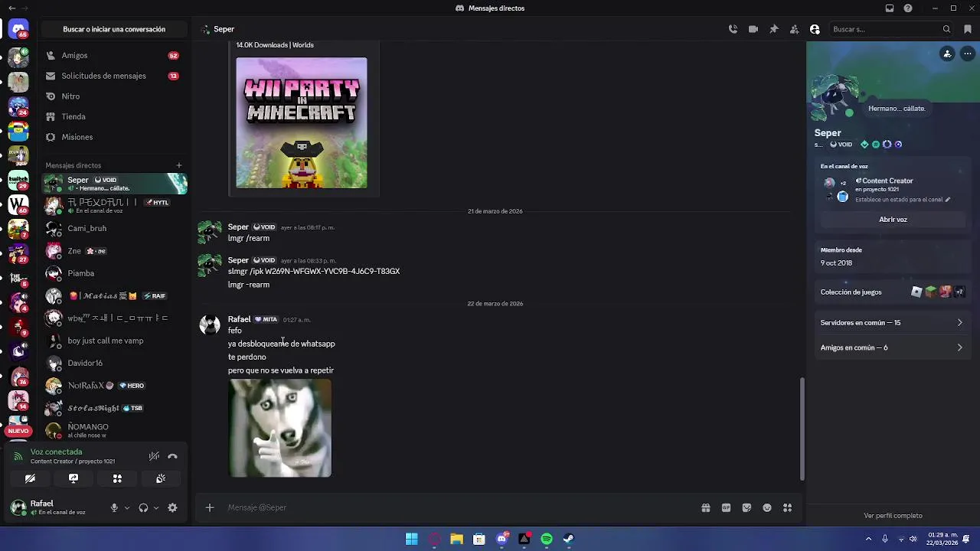Open Windows Start menu
Viewport: 980px width, 551px height.
coord(412,539)
